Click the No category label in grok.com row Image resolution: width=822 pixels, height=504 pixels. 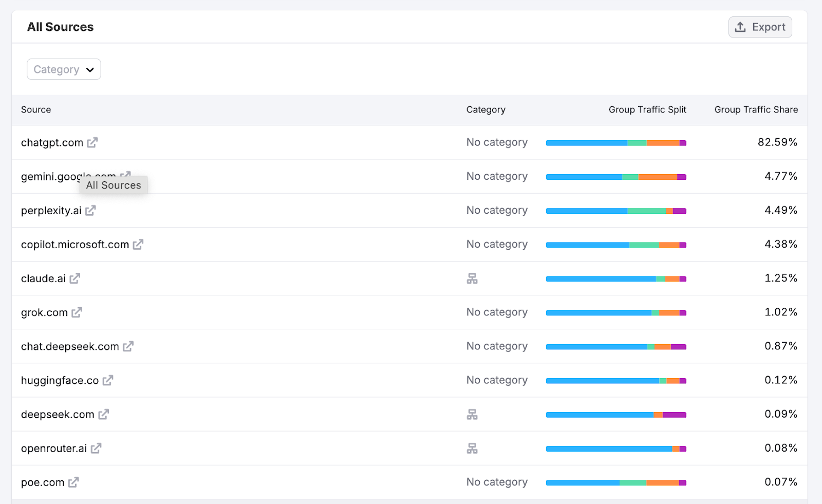point(496,312)
